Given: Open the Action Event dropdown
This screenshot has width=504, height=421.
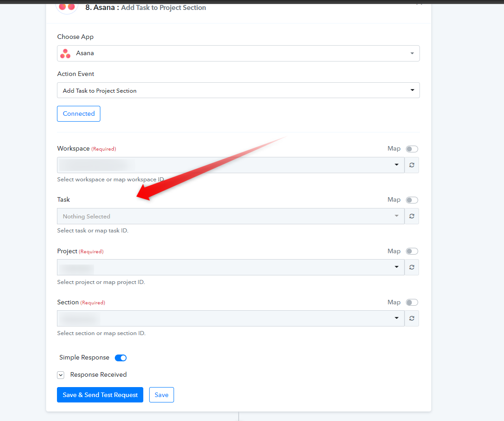Looking at the screenshot, I should pyautogui.click(x=238, y=90).
